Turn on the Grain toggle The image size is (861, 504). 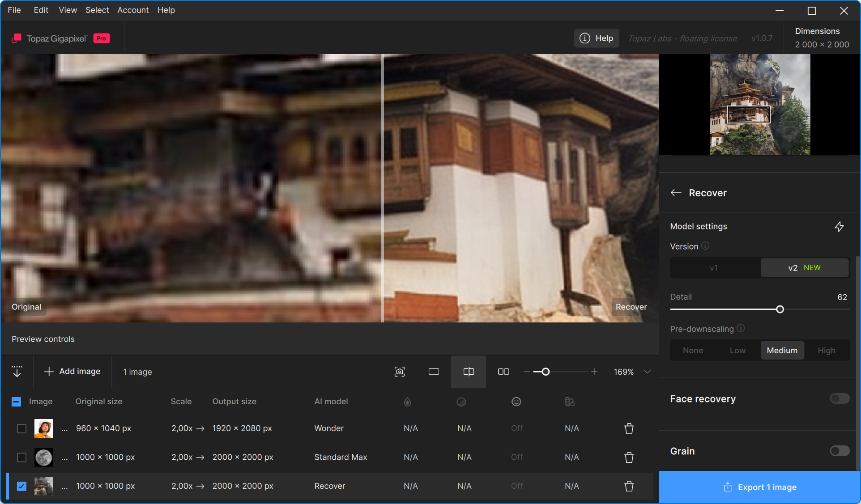[x=839, y=451]
